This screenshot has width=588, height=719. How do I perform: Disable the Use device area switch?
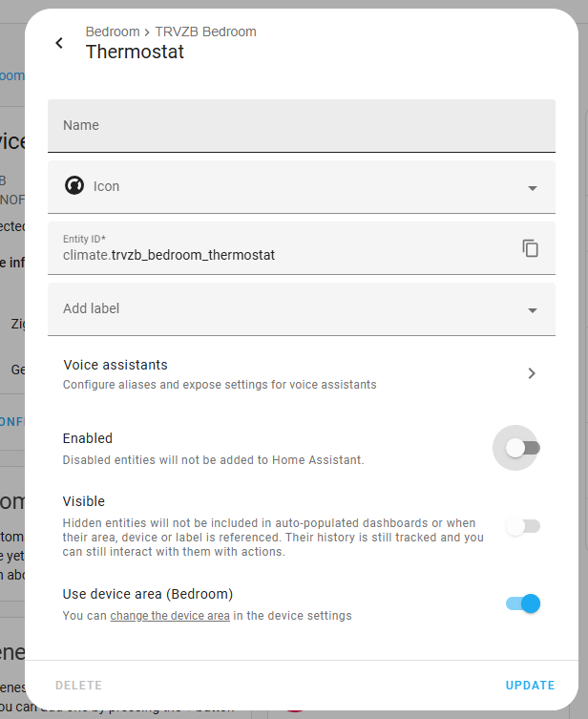click(x=523, y=603)
